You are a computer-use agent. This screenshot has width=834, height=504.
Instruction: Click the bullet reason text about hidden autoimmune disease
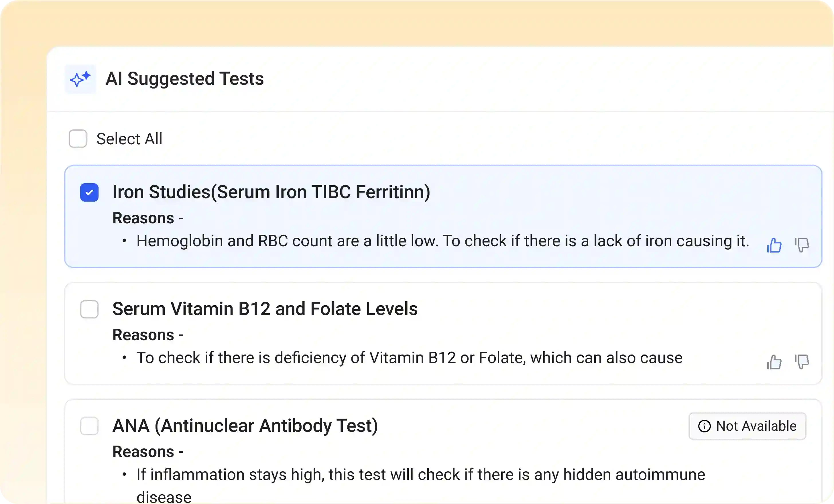(x=420, y=475)
